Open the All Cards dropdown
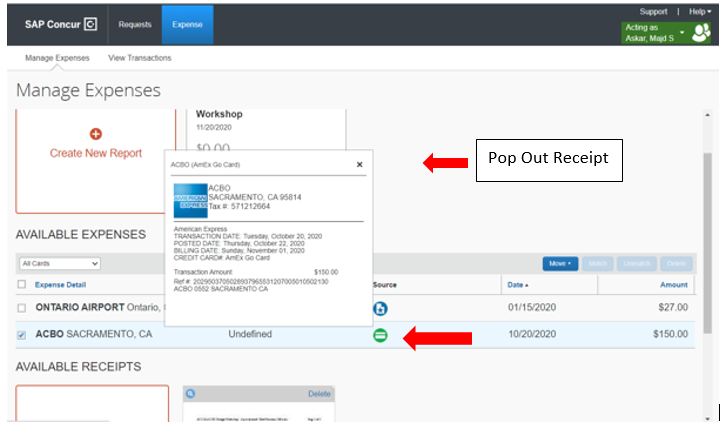This screenshot has height=433, width=727. 60,263
